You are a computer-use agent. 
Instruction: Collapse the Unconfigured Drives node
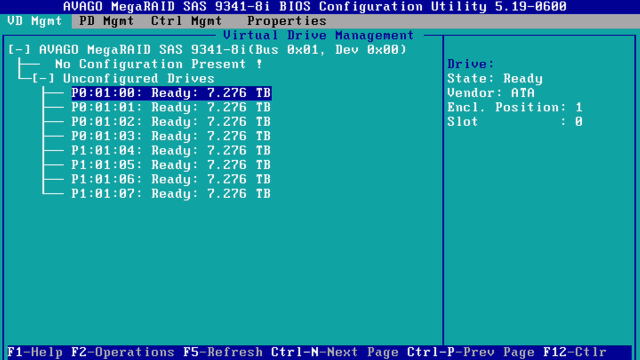tap(43, 78)
